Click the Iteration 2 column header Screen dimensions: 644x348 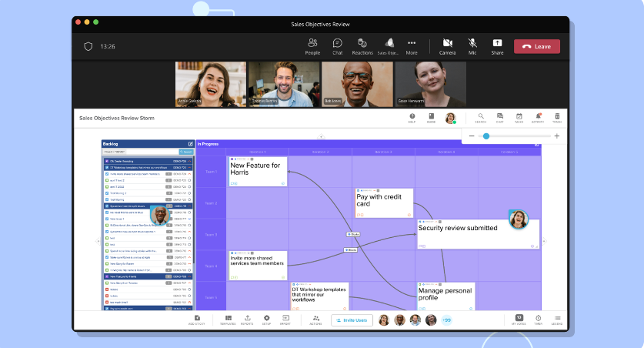click(320, 152)
